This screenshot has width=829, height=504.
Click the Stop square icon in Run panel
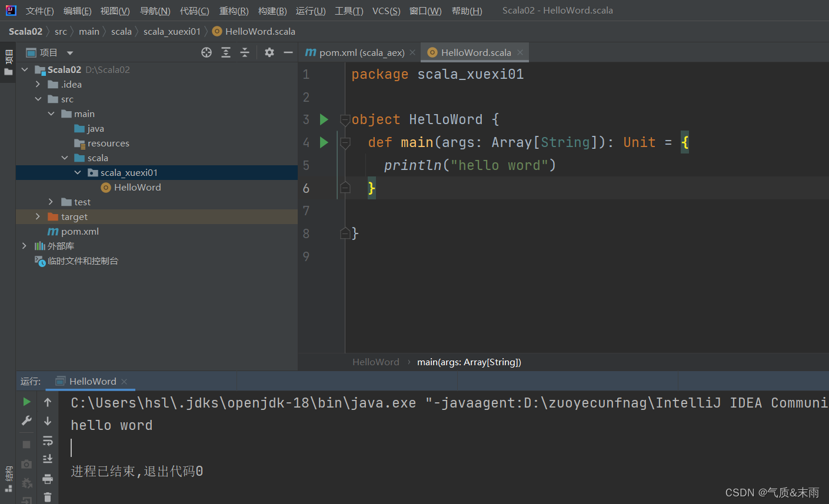(26, 445)
